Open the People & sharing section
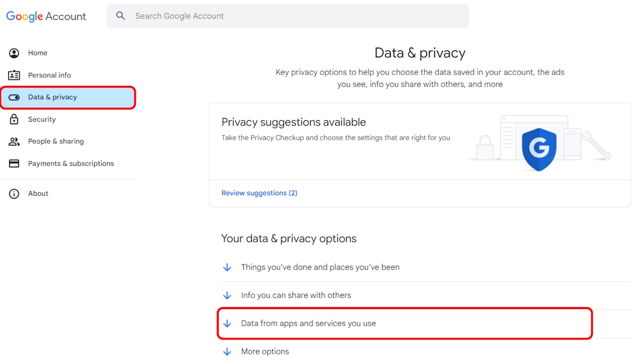 coord(56,141)
